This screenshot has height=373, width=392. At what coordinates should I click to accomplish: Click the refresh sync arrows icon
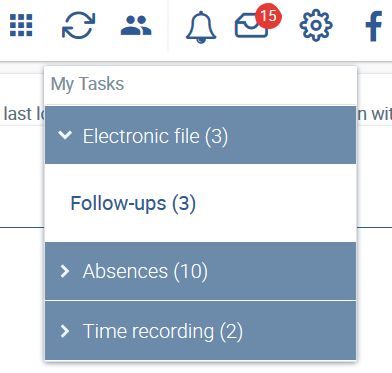(x=79, y=25)
